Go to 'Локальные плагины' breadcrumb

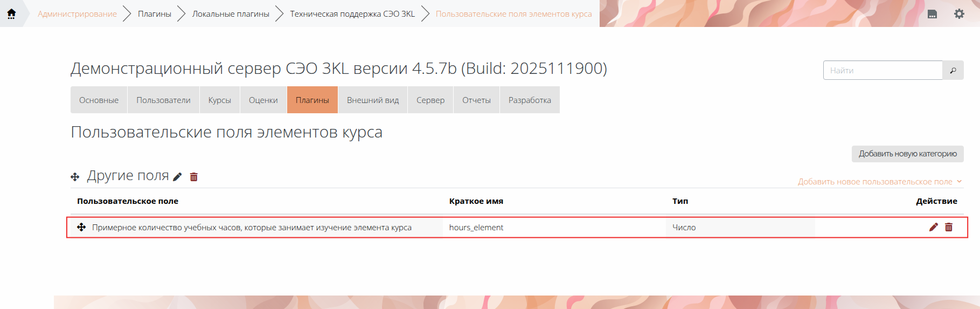231,14
